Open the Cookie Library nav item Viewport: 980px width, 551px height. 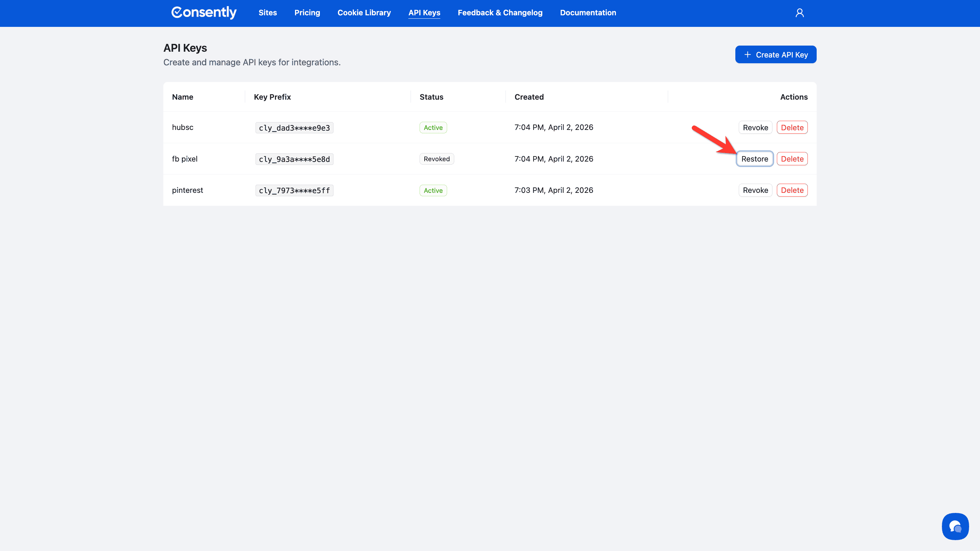point(364,13)
